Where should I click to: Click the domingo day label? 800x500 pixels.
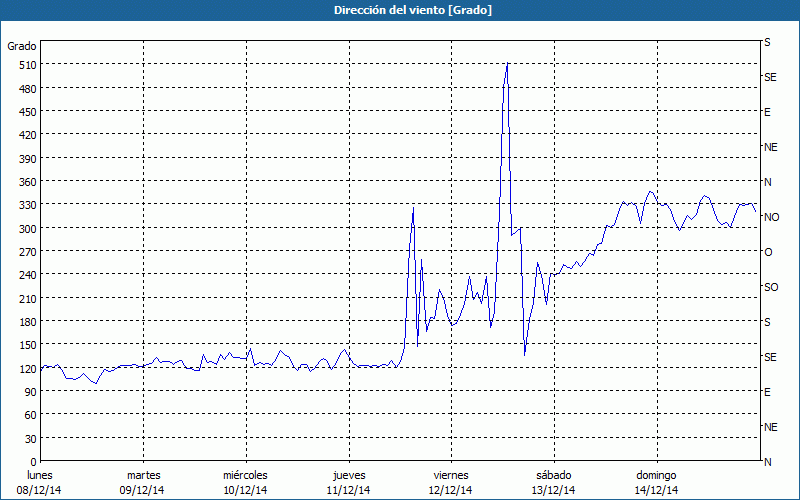(x=656, y=475)
